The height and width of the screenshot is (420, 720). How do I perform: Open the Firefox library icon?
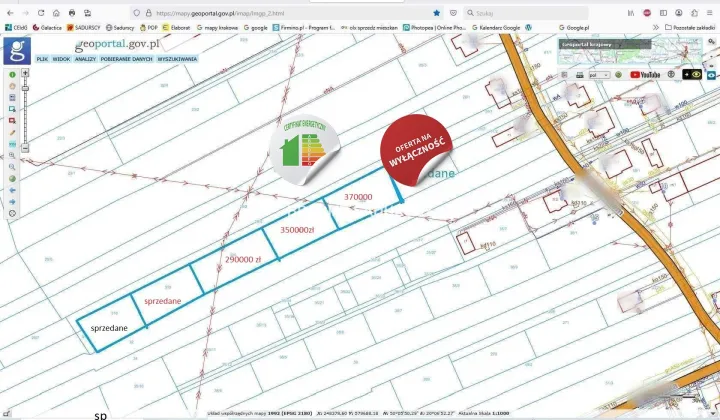coord(631,13)
